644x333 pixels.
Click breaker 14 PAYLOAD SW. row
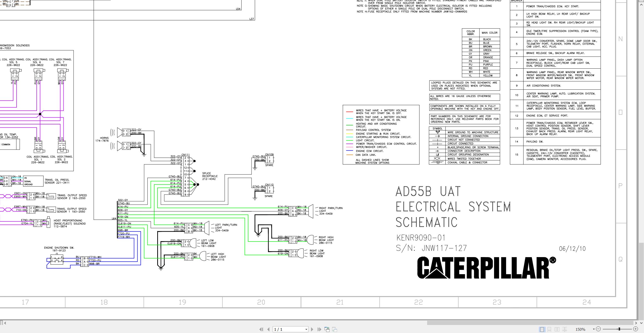coord(555,141)
